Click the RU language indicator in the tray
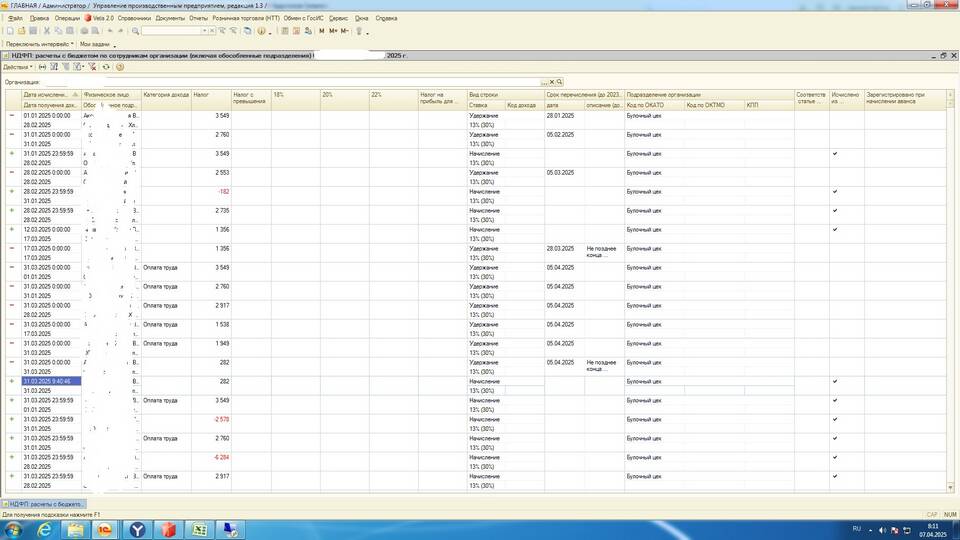This screenshot has height=540, width=960. coord(857,529)
